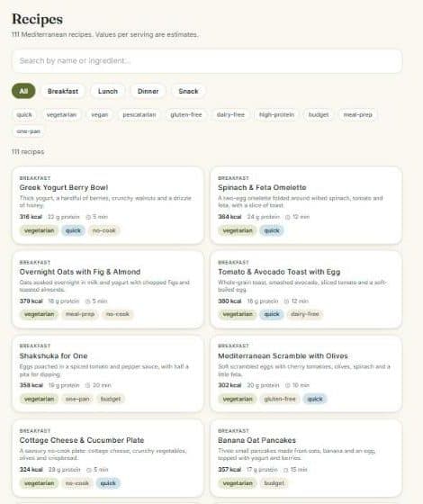Click the 358 kcal value

click(x=31, y=385)
